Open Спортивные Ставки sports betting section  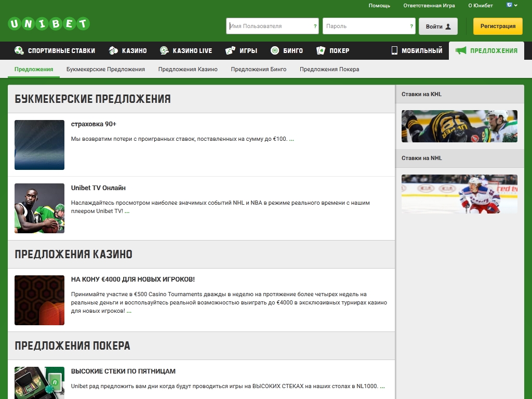[x=55, y=50]
